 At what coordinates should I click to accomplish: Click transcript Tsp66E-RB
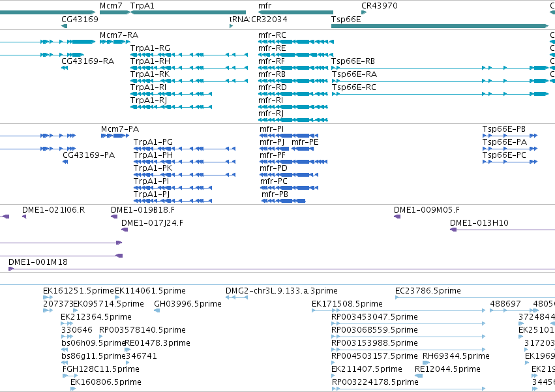pos(440,68)
